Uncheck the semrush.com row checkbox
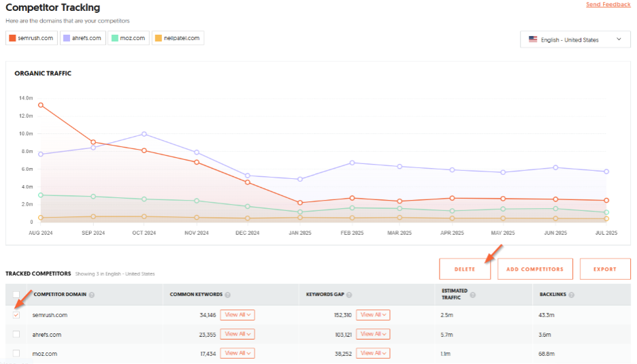Viewport: 637px width, 364px height. click(x=16, y=315)
